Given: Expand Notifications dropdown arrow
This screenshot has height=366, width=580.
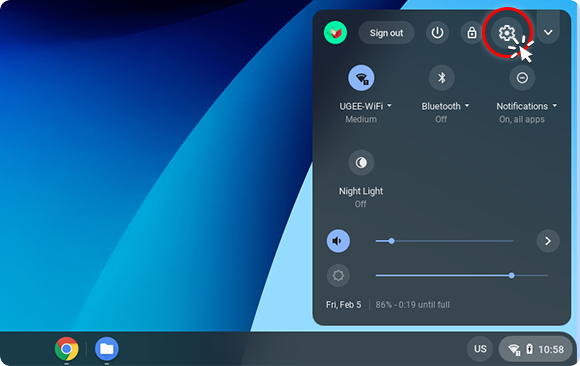Looking at the screenshot, I should (554, 106).
